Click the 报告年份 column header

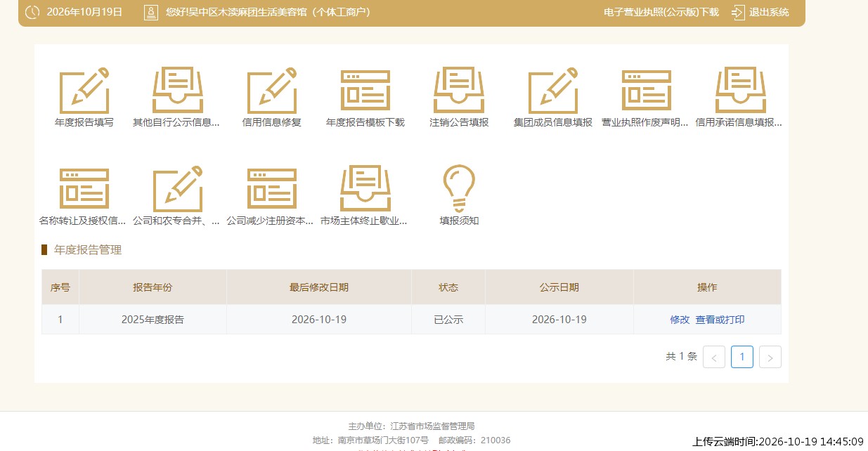(153, 287)
